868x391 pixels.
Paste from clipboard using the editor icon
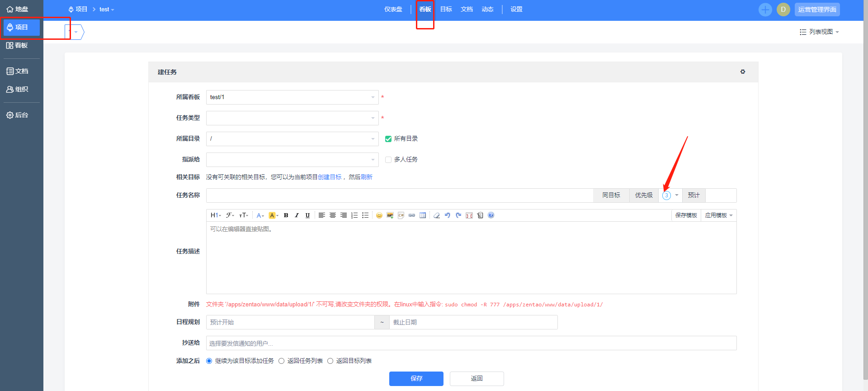[480, 215]
